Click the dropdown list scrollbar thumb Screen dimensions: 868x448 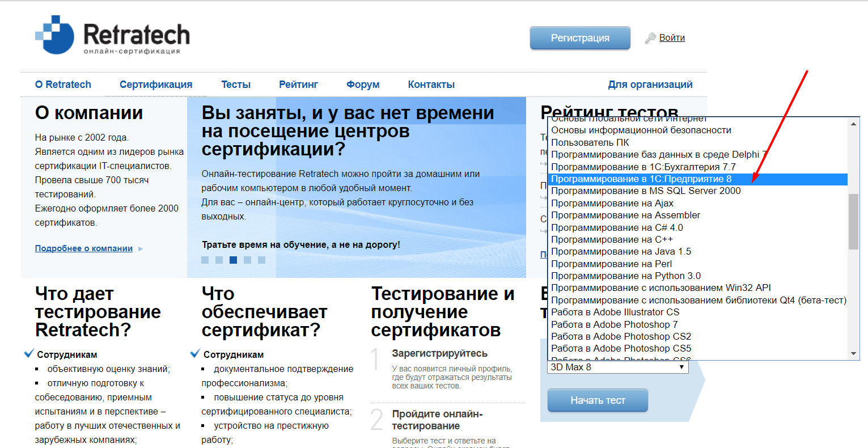(x=853, y=221)
